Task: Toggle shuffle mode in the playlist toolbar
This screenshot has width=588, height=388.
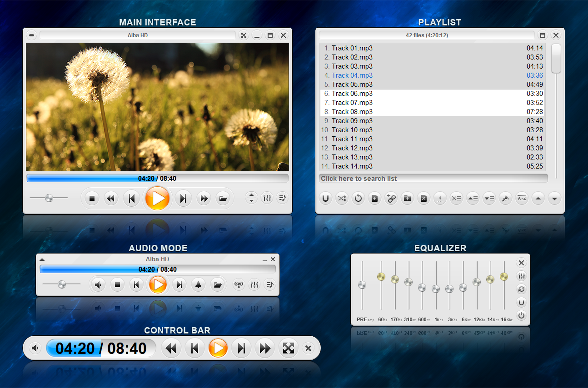Action: click(x=342, y=199)
